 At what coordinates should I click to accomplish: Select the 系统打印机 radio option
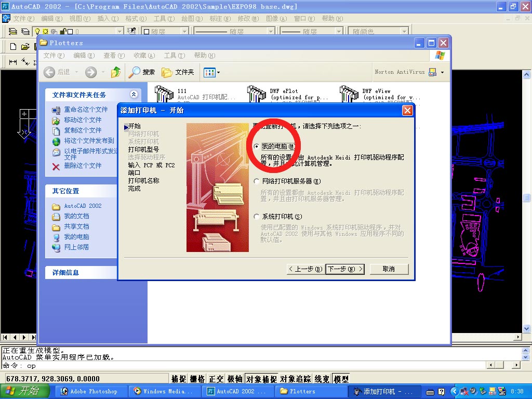coord(257,217)
